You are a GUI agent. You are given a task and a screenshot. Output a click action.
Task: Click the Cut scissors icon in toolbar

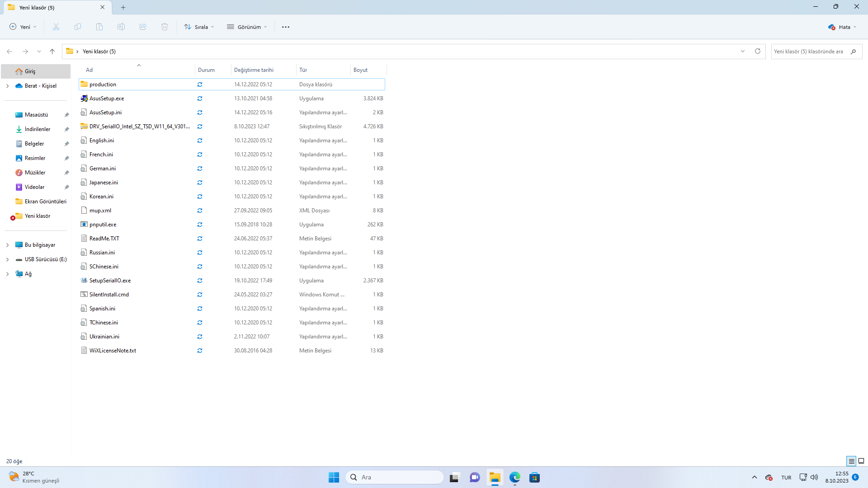point(56,27)
